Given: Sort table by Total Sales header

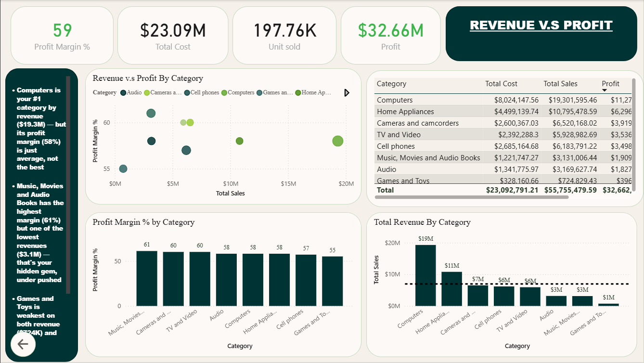Looking at the screenshot, I should [560, 84].
